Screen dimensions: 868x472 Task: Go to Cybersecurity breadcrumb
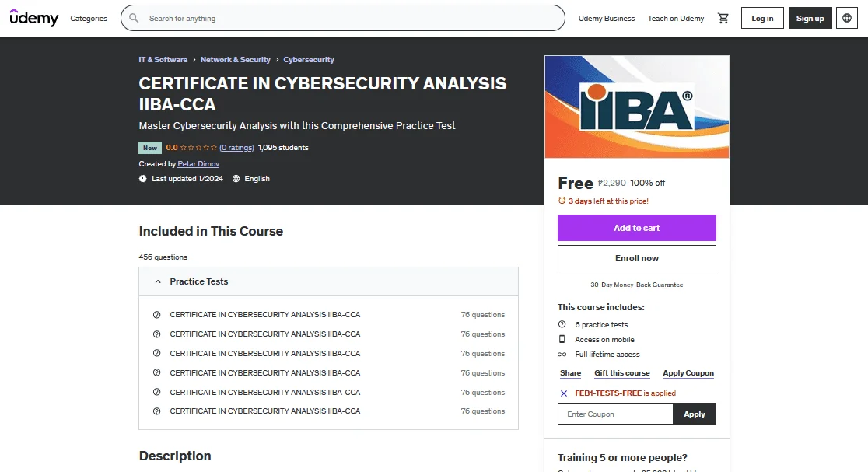(x=308, y=60)
